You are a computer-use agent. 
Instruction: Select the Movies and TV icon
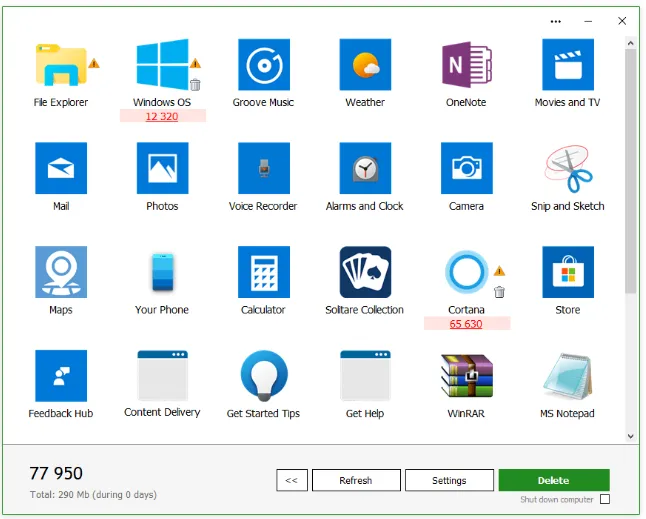(568, 64)
